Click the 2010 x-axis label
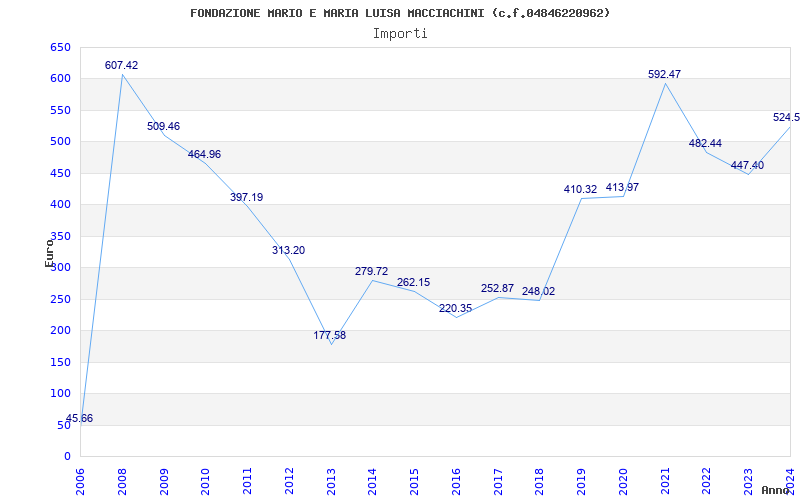 [206, 481]
